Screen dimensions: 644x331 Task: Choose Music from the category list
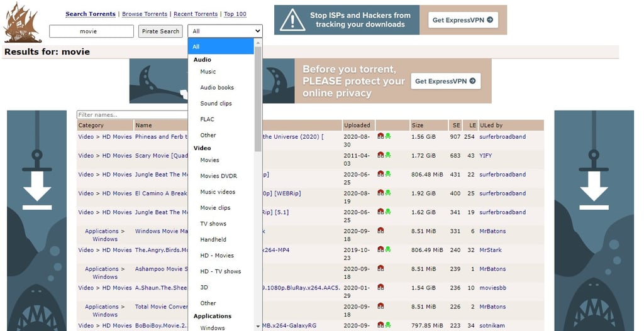pos(208,72)
